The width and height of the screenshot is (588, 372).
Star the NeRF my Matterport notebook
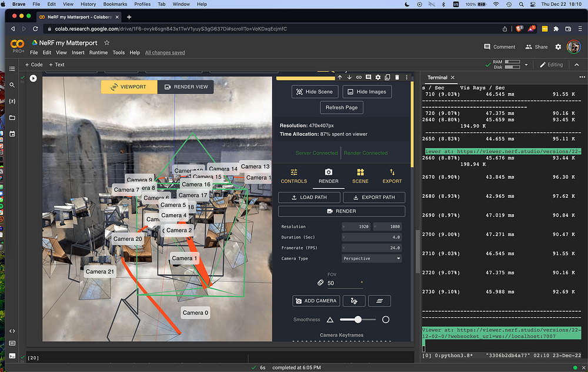(106, 43)
